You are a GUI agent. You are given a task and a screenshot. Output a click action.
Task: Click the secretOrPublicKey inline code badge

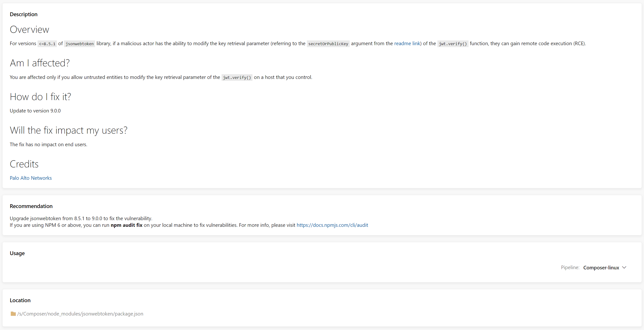[328, 44]
